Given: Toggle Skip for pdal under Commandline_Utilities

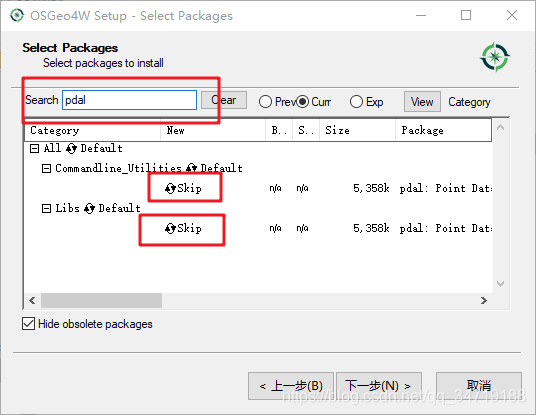Looking at the screenshot, I should click(184, 188).
